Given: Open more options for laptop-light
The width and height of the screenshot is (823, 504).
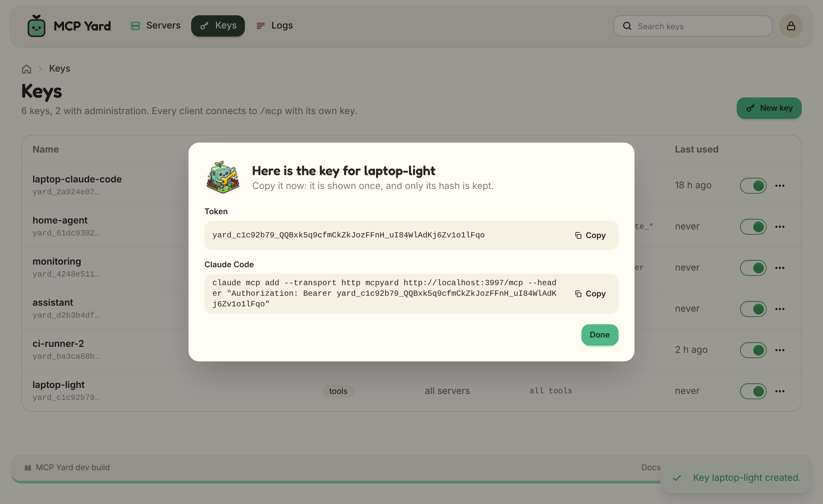Looking at the screenshot, I should coord(780,391).
